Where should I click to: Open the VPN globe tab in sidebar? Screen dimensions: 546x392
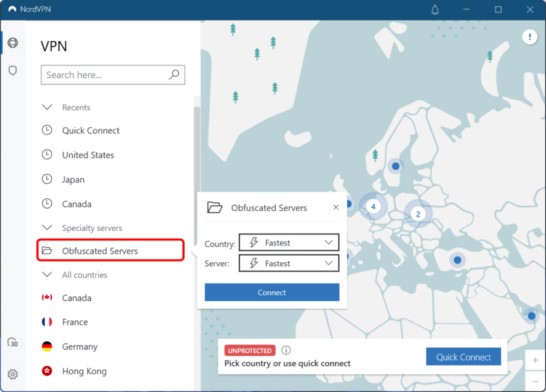12,43
